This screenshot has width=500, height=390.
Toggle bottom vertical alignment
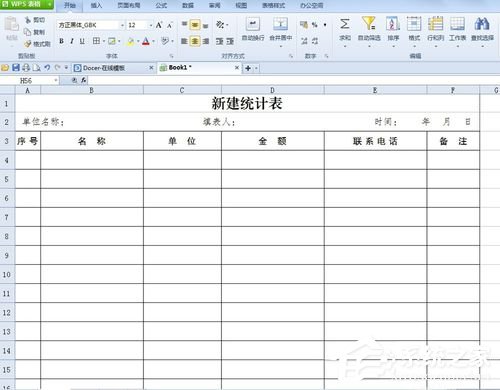[205, 25]
